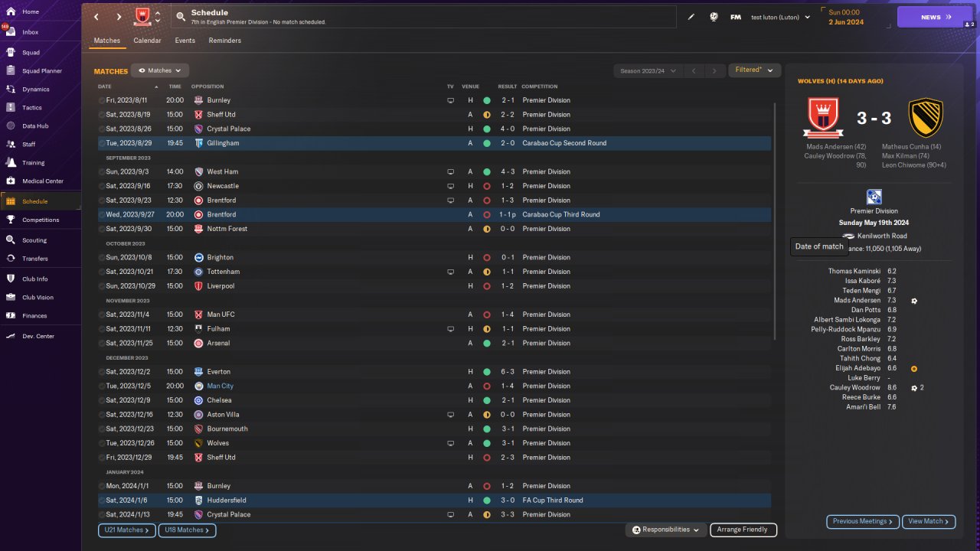Click Premier Division competition logo in match panel
980x551 pixels.
pyautogui.click(x=874, y=197)
